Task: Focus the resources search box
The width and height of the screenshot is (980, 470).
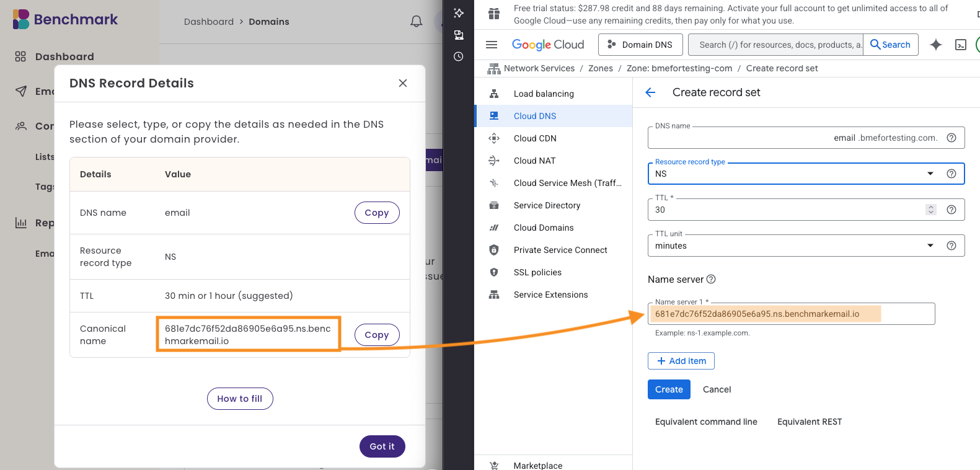Action: [775, 45]
